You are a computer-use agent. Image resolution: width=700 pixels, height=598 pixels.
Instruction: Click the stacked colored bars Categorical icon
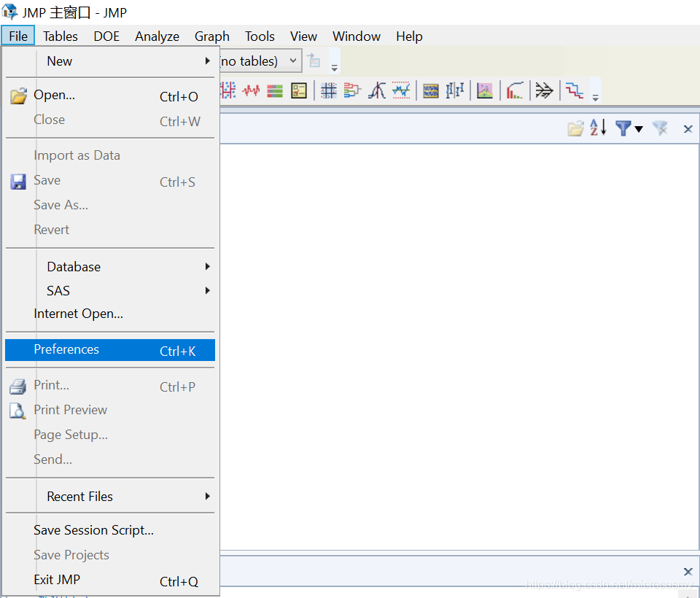[x=275, y=91]
